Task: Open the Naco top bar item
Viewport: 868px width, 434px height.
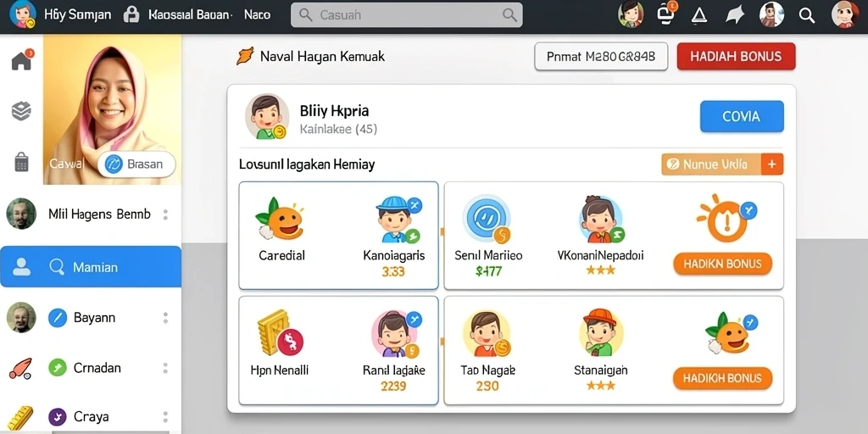Action: point(258,15)
